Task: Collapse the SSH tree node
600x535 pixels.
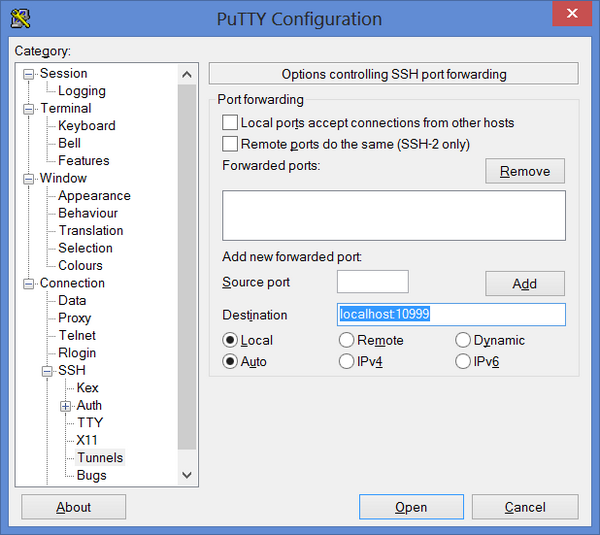Action: 47,371
